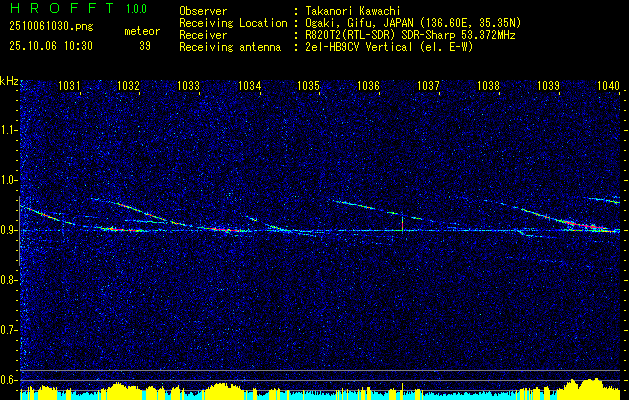Click the 1035 time marker
Image resolution: width=629 pixels, height=400 pixels.
[308, 85]
